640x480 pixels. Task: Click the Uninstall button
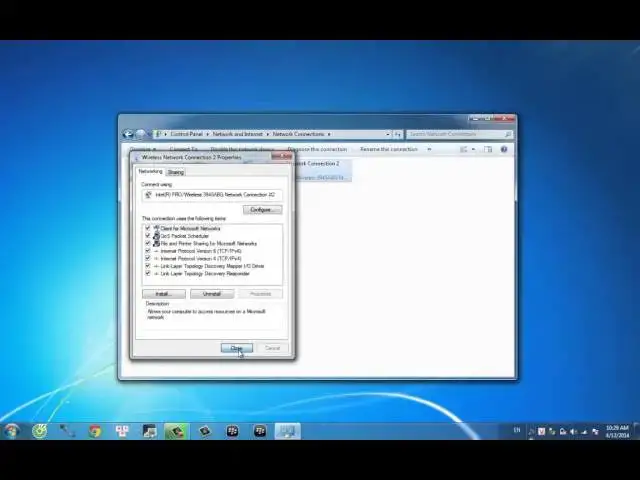212,294
